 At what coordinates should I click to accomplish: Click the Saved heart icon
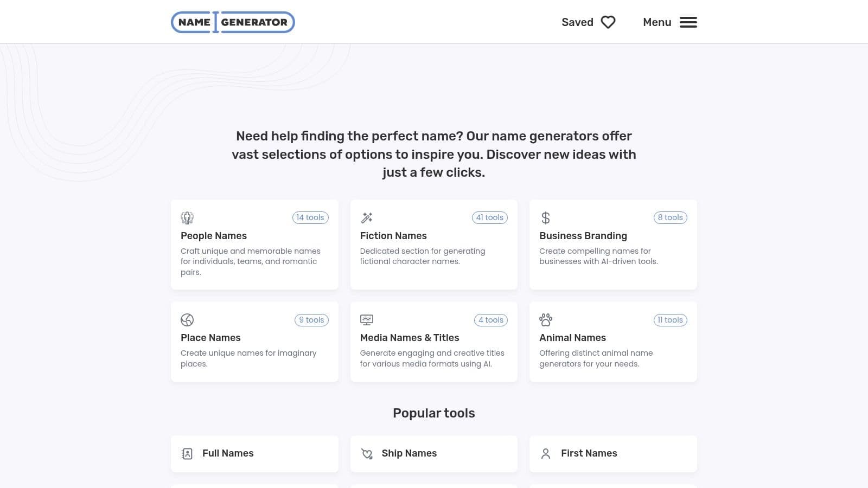[608, 22]
